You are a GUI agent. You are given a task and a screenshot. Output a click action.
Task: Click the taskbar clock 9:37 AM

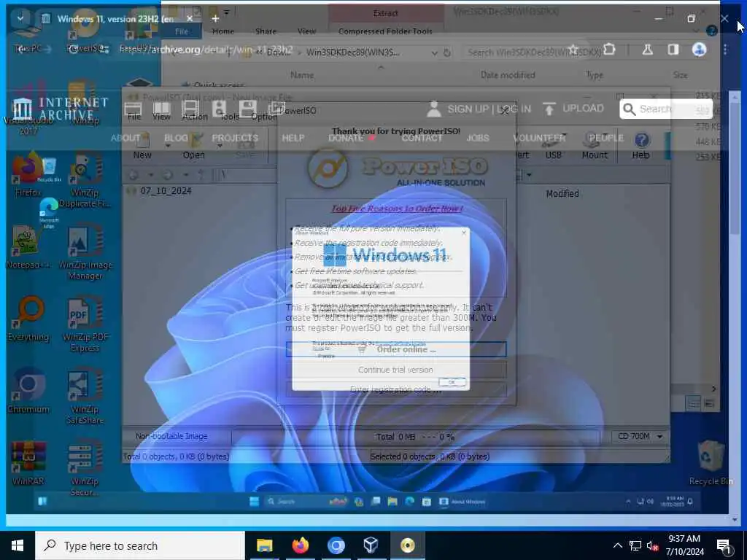[684, 539]
